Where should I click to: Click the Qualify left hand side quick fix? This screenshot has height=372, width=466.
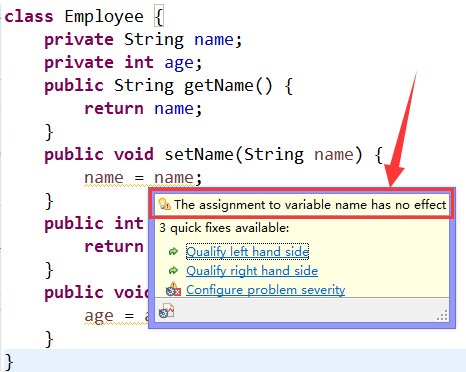point(247,252)
